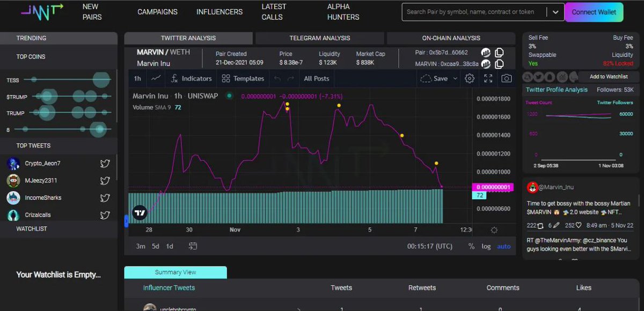
Task: Copy the MARVIN token address
Action: tap(499, 64)
